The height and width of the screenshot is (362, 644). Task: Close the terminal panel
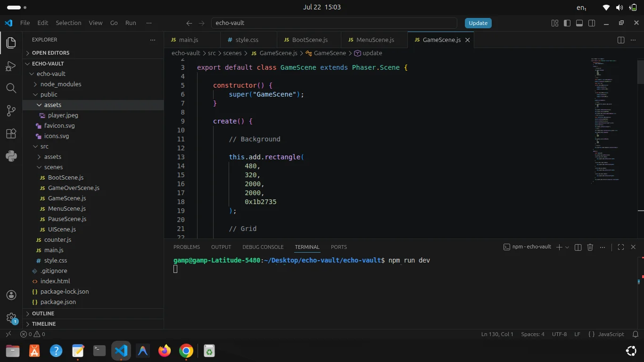[x=634, y=247]
